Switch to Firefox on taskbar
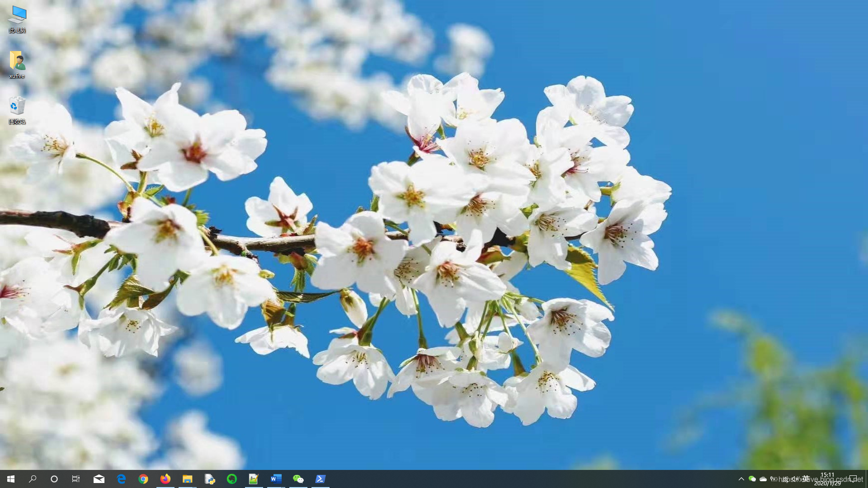Viewport: 868px width, 488px height. pos(165,479)
